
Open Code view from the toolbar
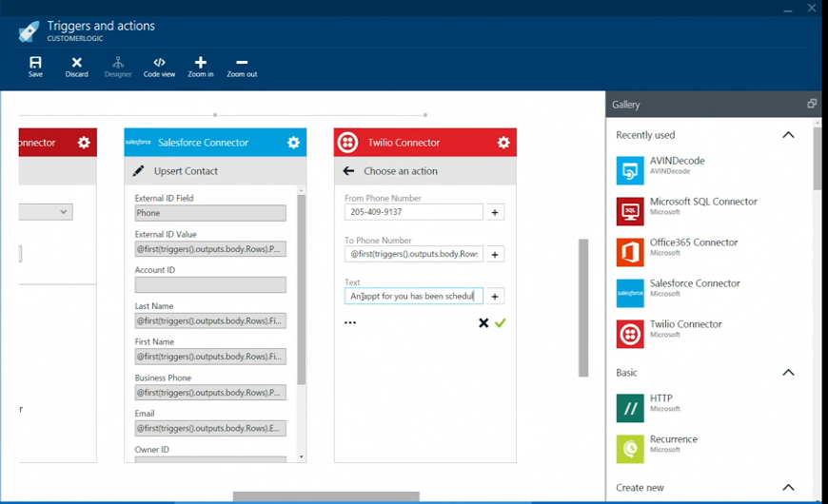pyautogui.click(x=159, y=63)
